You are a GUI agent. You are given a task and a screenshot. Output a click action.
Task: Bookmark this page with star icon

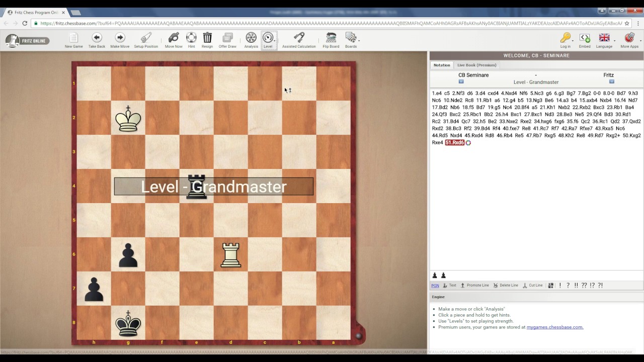coord(627,23)
